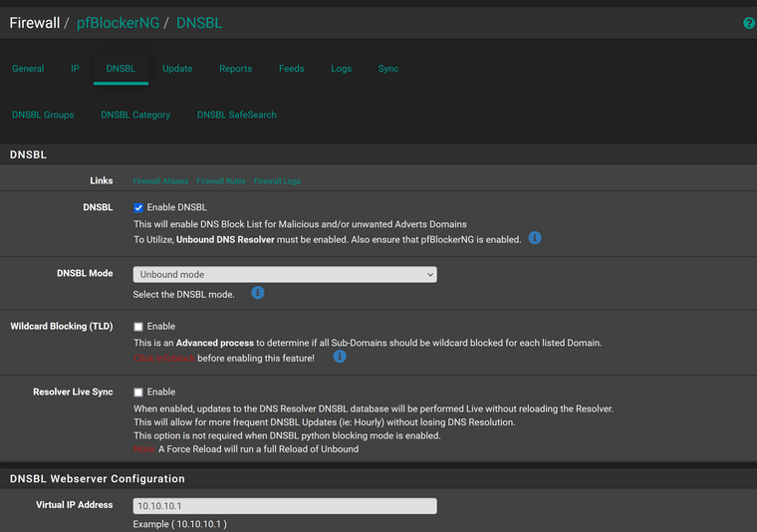
Task: Click the 'DNSBL Mode' label
Action: click(x=85, y=273)
